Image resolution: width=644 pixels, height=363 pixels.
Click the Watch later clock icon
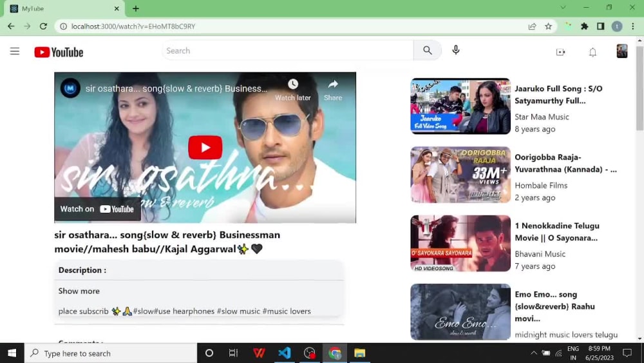click(x=293, y=84)
